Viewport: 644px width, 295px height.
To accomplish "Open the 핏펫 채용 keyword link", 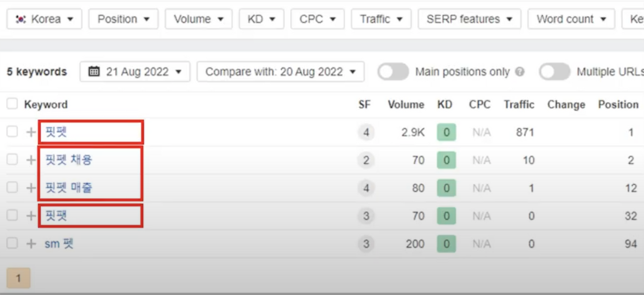I will [69, 160].
